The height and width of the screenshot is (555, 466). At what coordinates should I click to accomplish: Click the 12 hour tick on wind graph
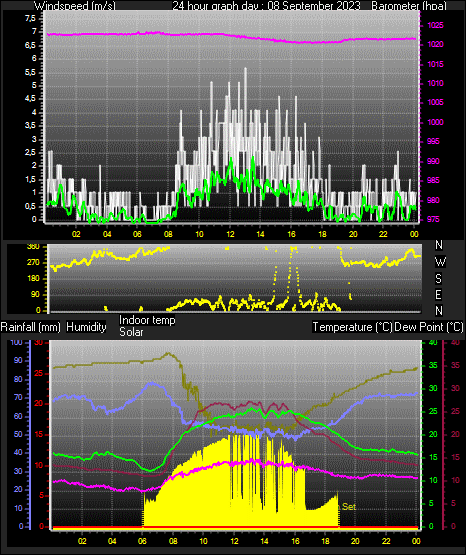[x=230, y=234]
